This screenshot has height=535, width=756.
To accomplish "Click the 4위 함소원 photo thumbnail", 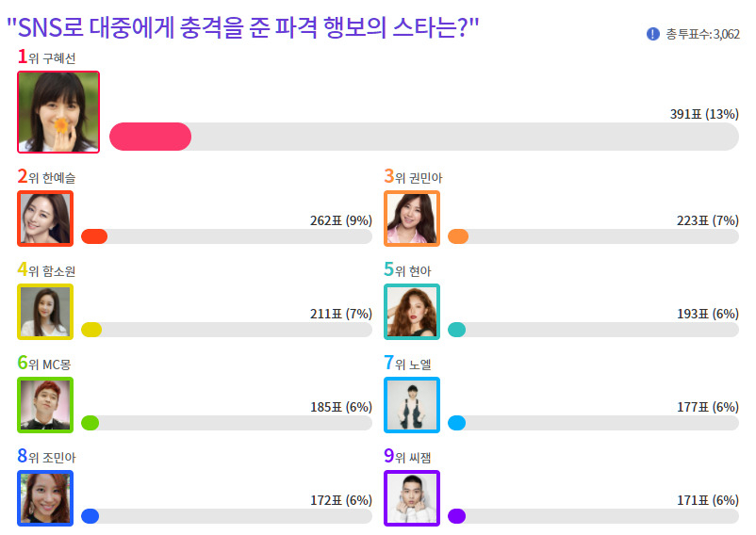I will point(45,312).
